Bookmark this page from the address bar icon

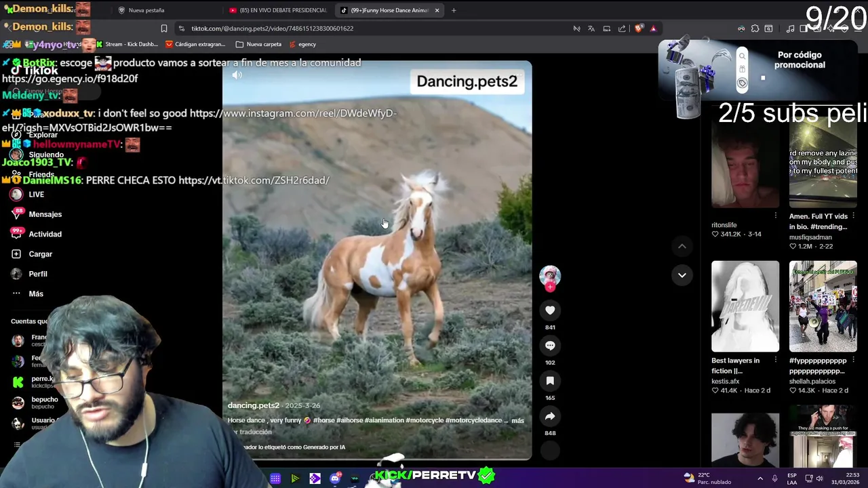click(x=164, y=28)
